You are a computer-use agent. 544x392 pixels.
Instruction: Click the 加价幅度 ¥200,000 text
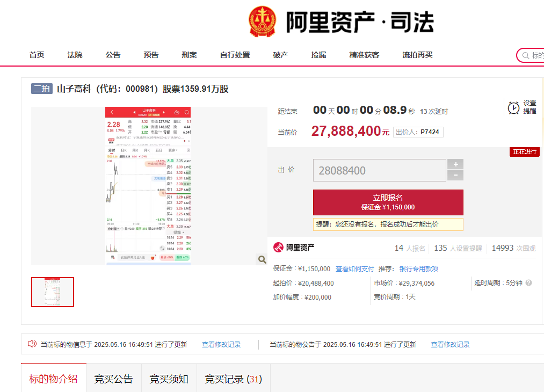pyautogui.click(x=302, y=297)
